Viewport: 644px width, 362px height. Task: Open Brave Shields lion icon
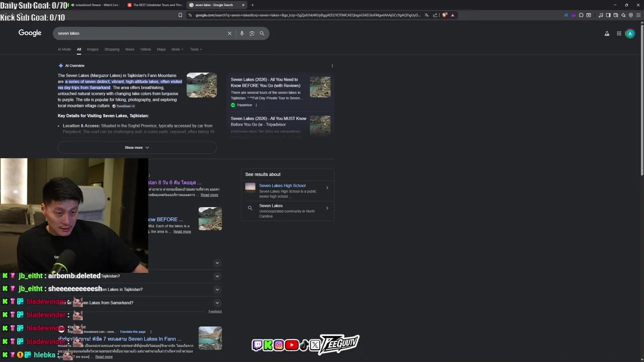click(x=444, y=15)
